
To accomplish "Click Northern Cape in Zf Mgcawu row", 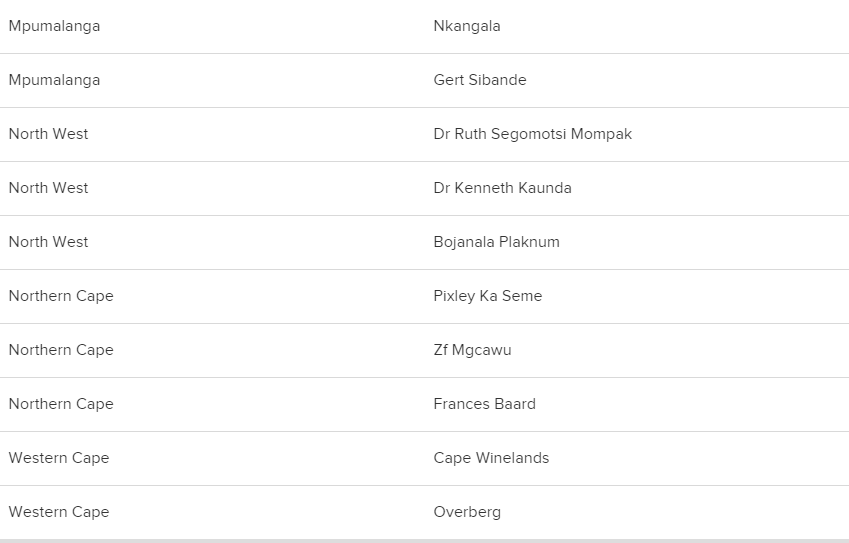I will [61, 350].
